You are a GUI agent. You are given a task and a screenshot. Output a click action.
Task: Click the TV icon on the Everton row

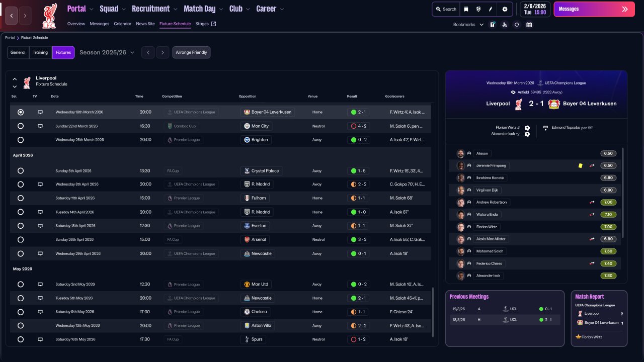[x=40, y=226]
